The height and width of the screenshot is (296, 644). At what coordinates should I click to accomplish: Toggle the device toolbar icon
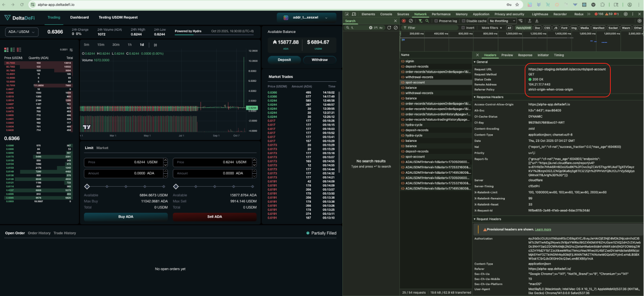pos(354,14)
